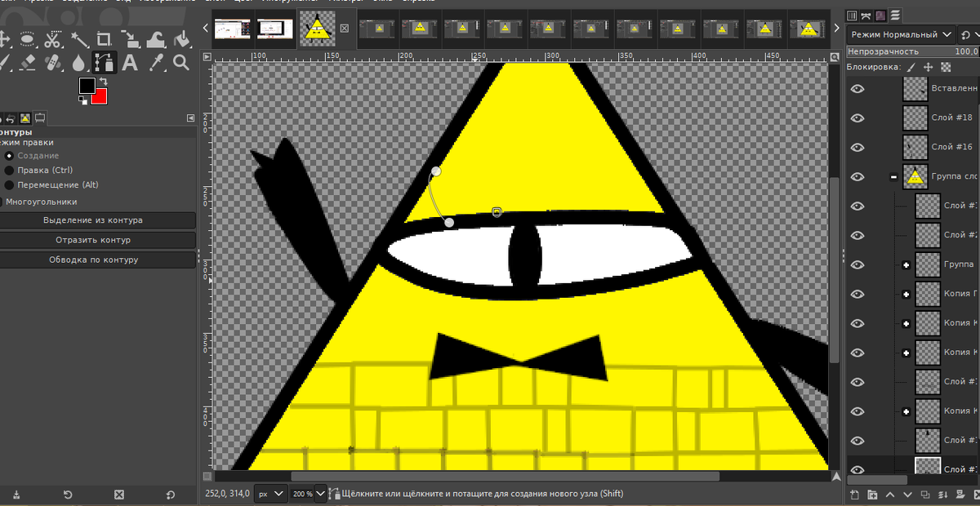Expand the Группа layer group
The image size is (980, 506).
coord(906,265)
